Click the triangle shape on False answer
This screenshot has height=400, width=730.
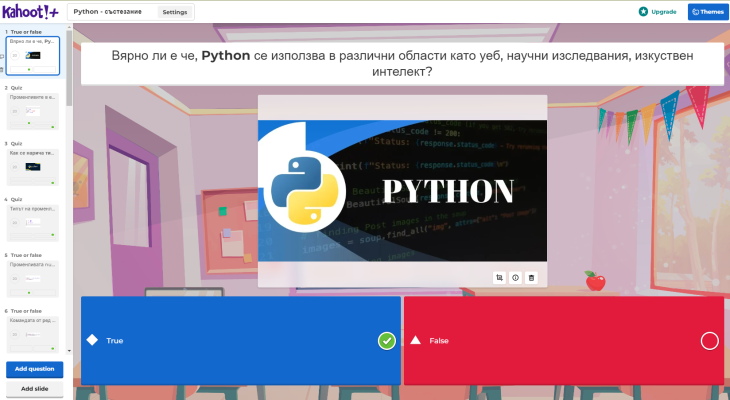coord(415,340)
